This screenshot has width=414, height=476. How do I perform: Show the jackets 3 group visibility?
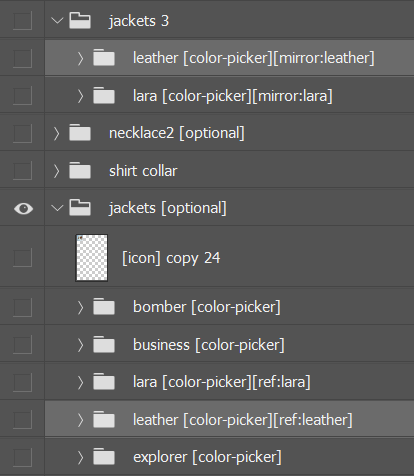22,21
